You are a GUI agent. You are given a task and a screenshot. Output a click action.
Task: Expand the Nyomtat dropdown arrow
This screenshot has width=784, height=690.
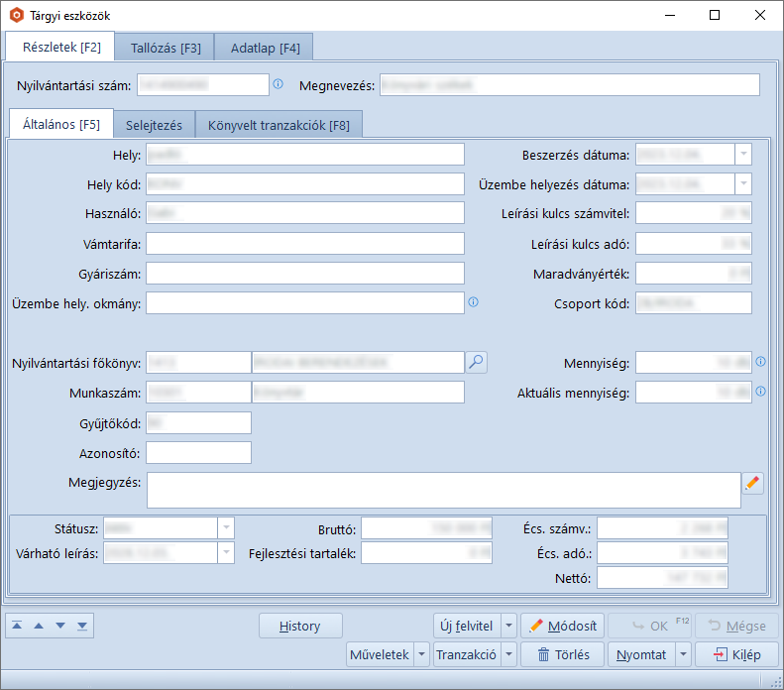(683, 654)
